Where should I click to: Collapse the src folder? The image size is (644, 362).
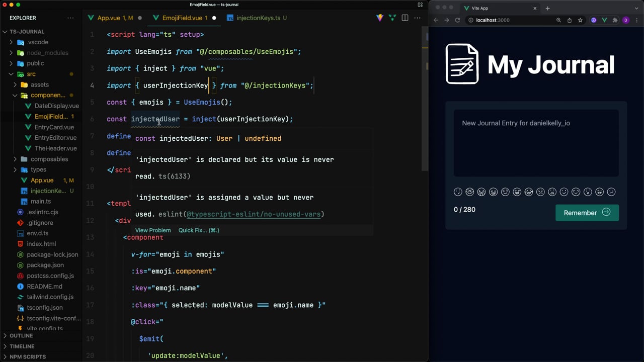pyautogui.click(x=11, y=74)
